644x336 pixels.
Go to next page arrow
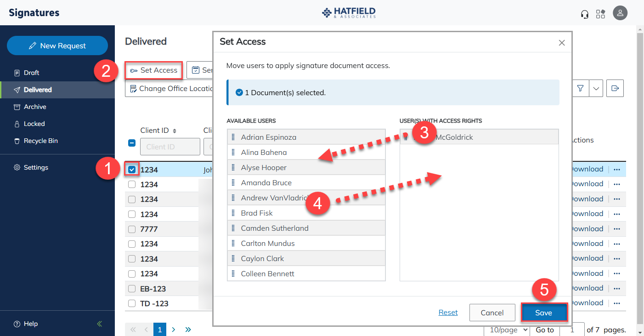pyautogui.click(x=174, y=330)
